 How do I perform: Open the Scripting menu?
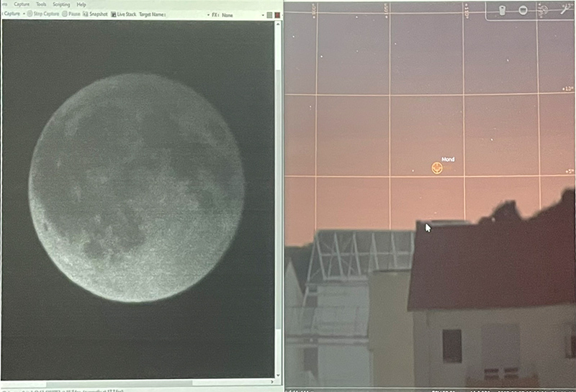[x=61, y=4]
